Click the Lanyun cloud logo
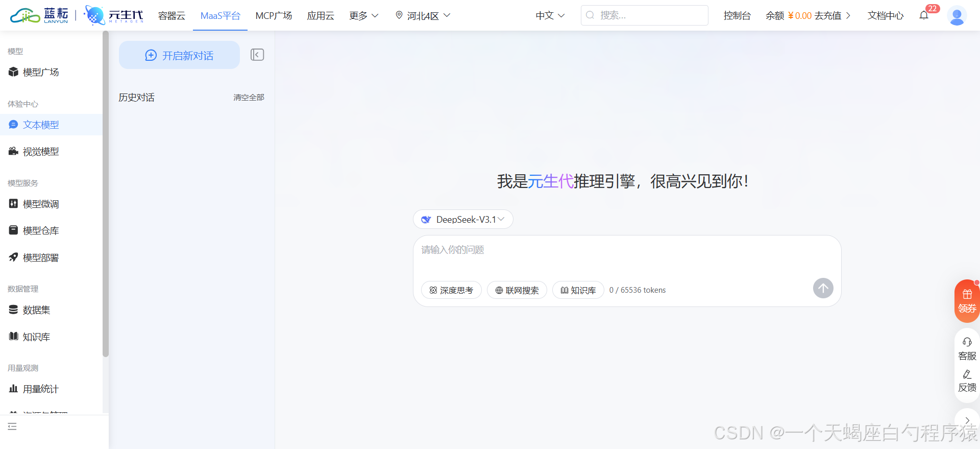 (x=39, y=15)
